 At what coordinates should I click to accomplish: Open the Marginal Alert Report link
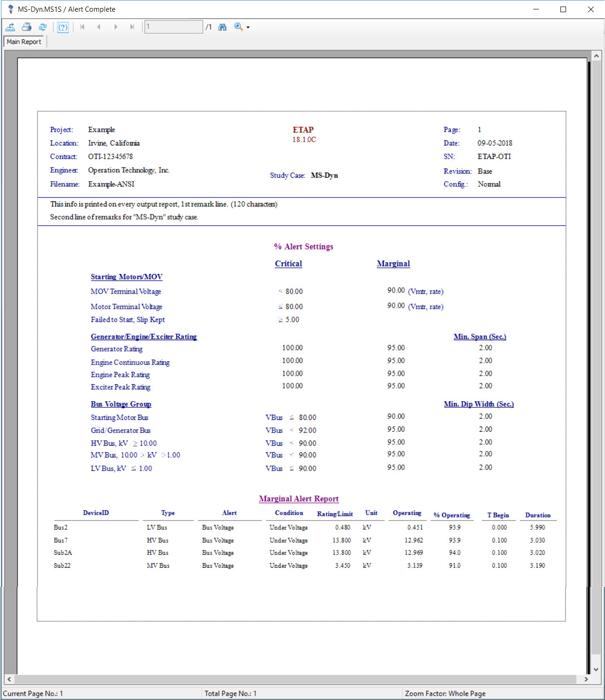[299, 499]
